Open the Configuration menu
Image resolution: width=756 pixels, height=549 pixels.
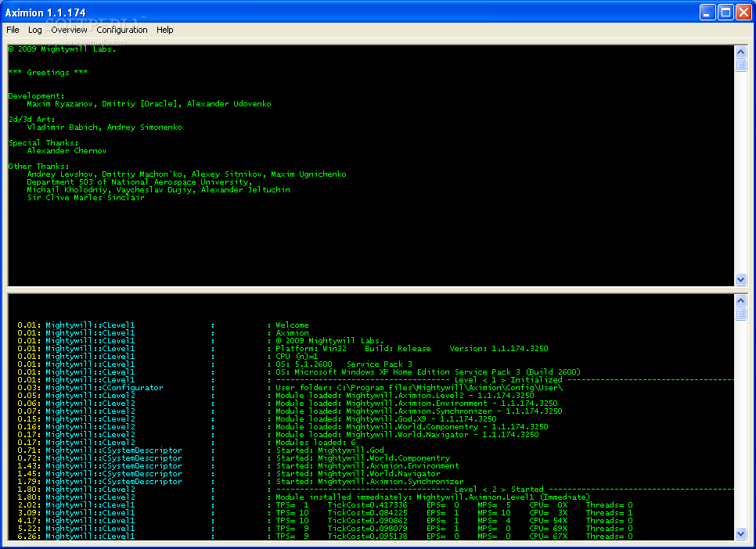tap(122, 30)
